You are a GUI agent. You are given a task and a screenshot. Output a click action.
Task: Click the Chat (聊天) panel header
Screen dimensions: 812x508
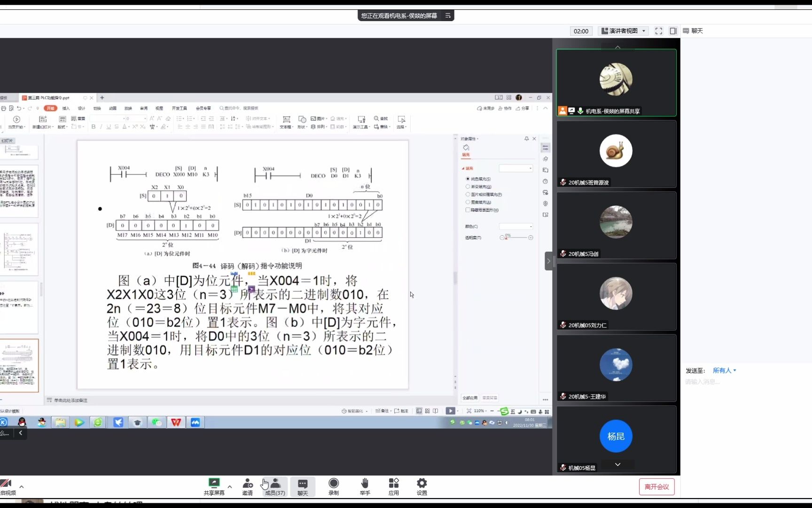693,31
